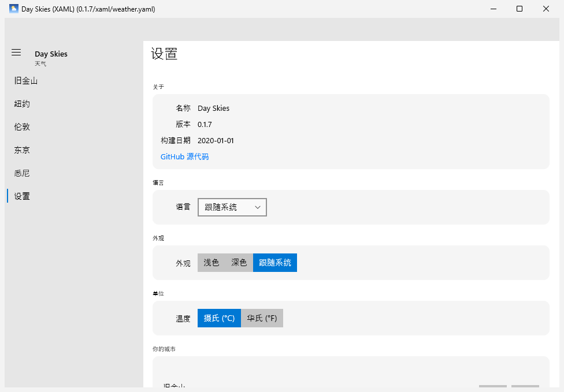Select 华氏 (°F) temperature unit
564x392 pixels.
tap(262, 318)
